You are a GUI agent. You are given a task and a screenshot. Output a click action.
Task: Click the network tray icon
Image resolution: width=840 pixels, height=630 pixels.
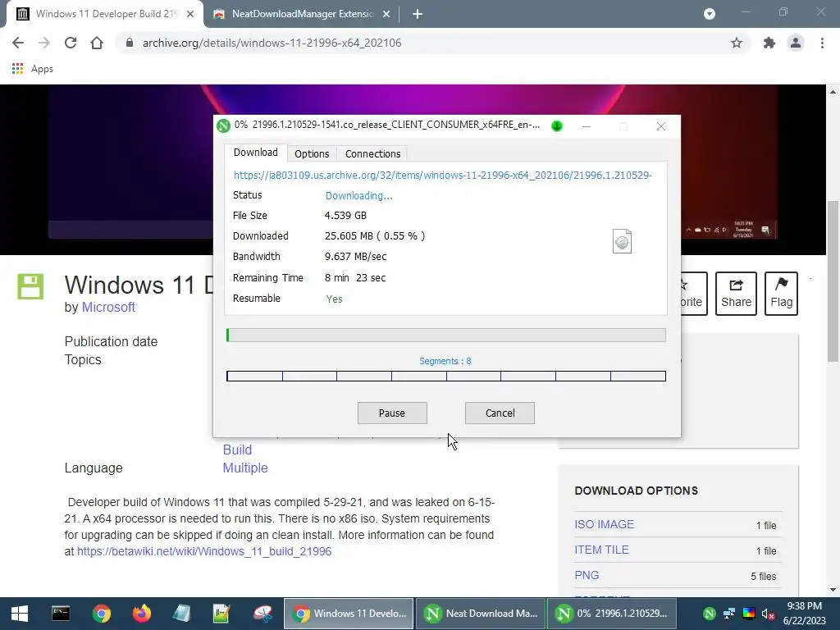pyautogui.click(x=729, y=614)
